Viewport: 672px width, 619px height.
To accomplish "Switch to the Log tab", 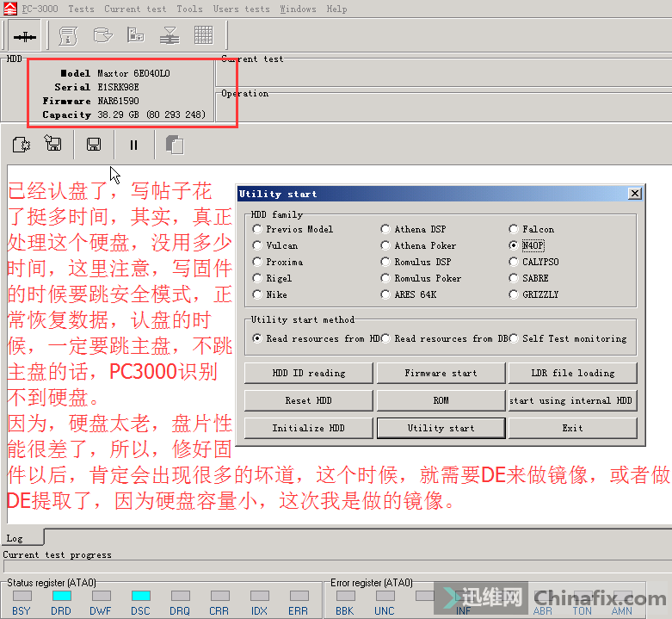I will [22, 538].
